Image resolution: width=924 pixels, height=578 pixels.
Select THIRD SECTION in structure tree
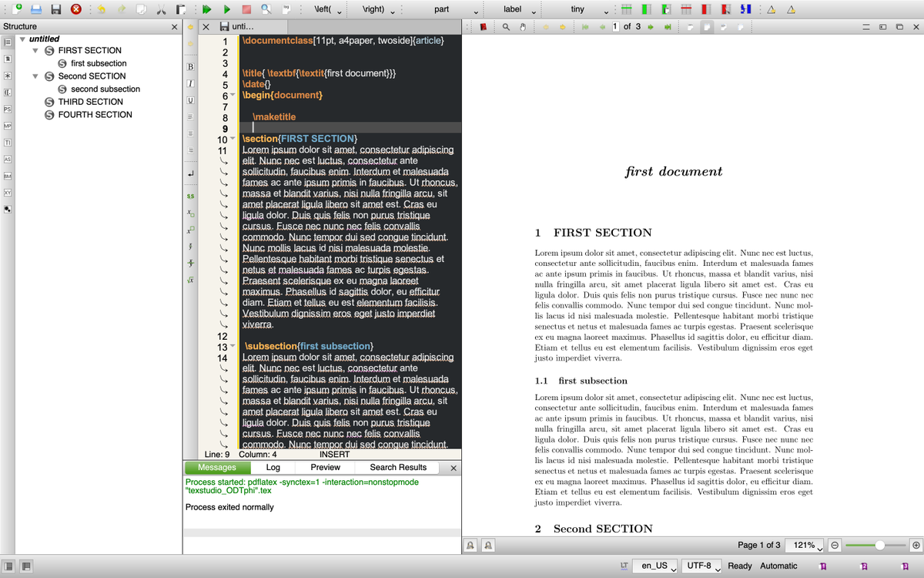(90, 102)
